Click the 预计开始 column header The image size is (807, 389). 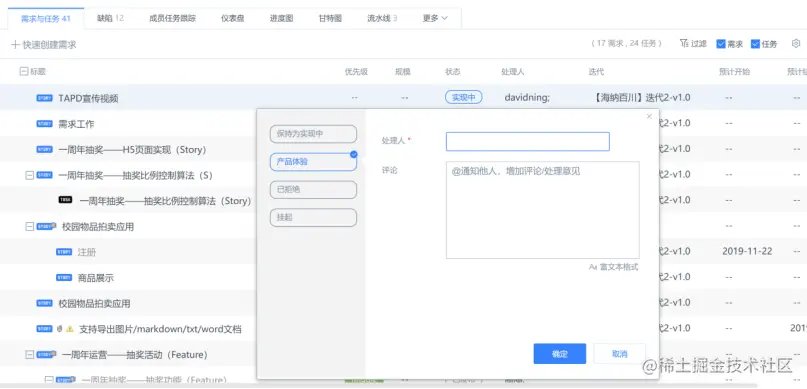(x=734, y=72)
